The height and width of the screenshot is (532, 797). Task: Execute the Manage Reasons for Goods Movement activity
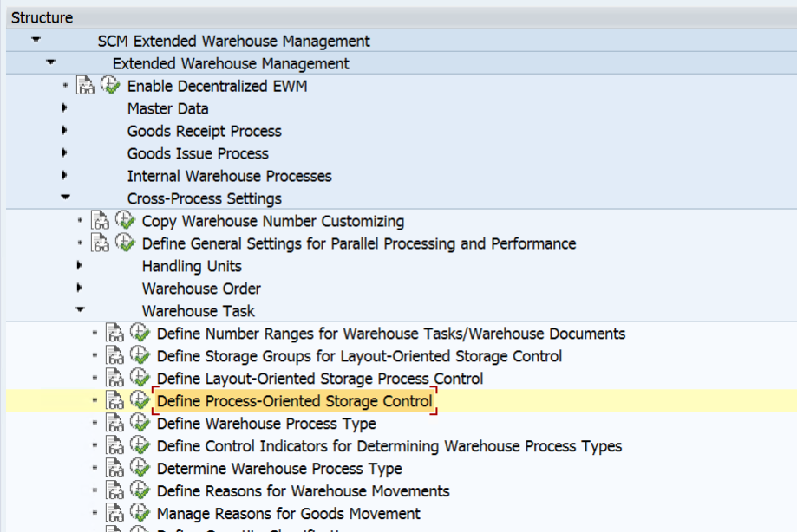(140, 513)
